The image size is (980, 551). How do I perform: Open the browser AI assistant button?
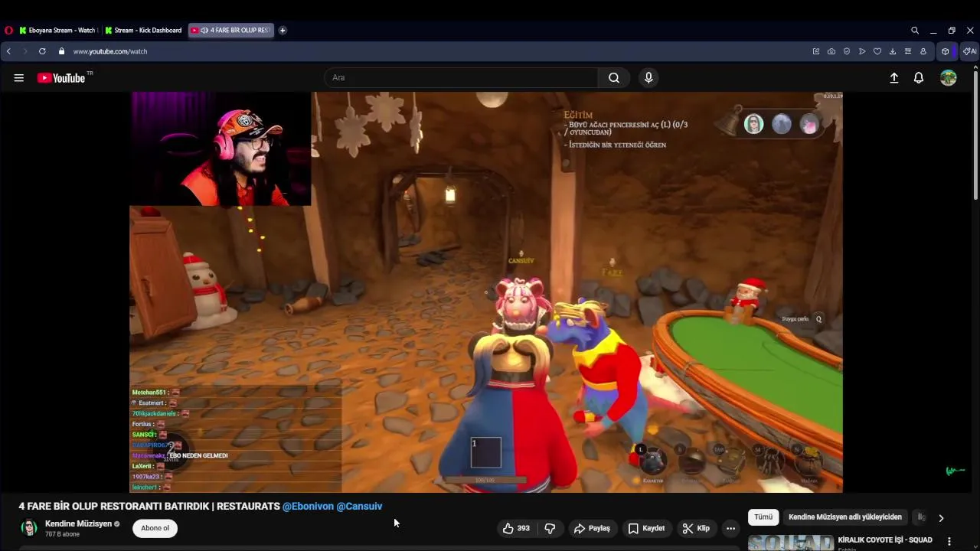point(969,51)
